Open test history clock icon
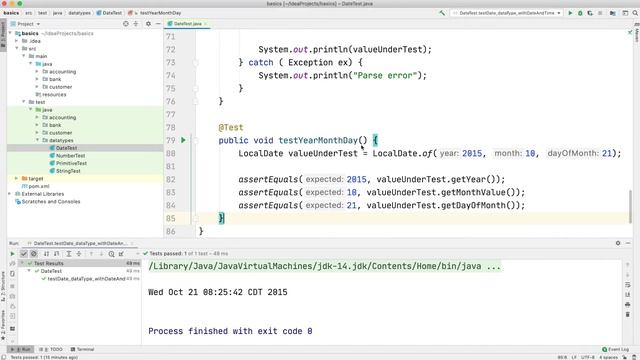 111,253
